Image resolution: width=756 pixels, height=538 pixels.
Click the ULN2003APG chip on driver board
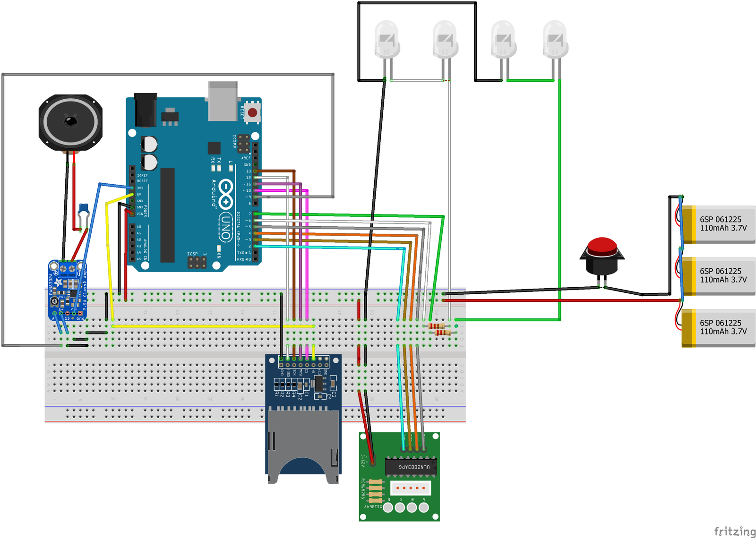tap(411, 467)
